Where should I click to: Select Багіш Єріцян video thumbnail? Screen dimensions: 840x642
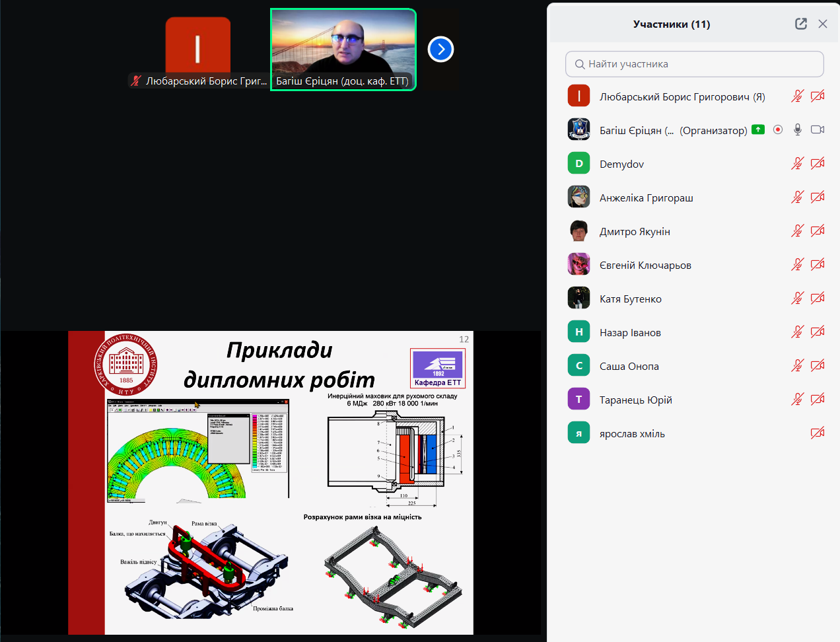343,50
